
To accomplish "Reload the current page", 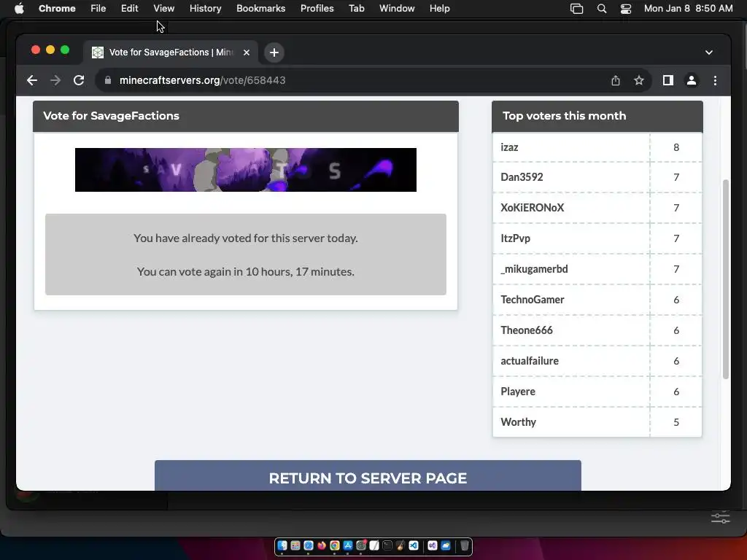I will [79, 80].
